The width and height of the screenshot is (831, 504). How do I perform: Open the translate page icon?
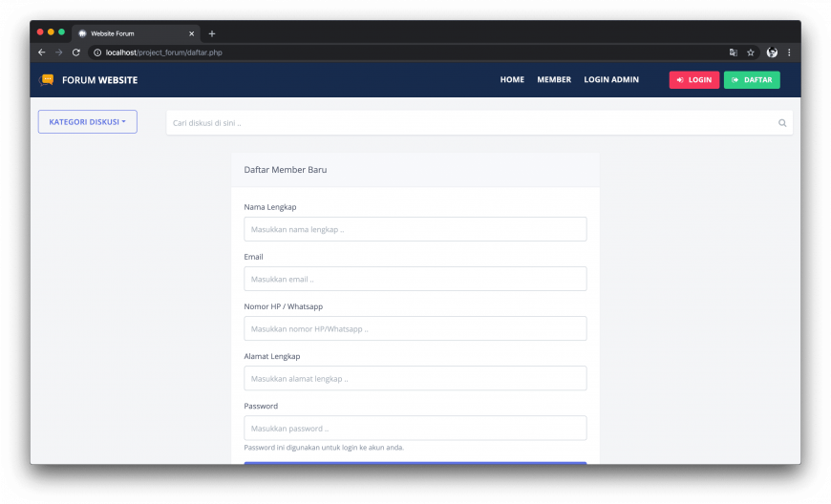point(734,52)
